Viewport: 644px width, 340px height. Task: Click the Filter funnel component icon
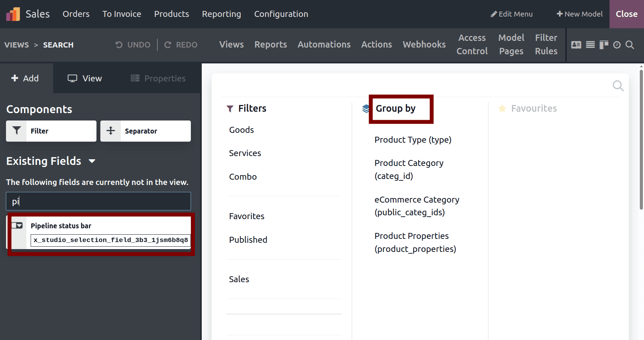coord(16,131)
